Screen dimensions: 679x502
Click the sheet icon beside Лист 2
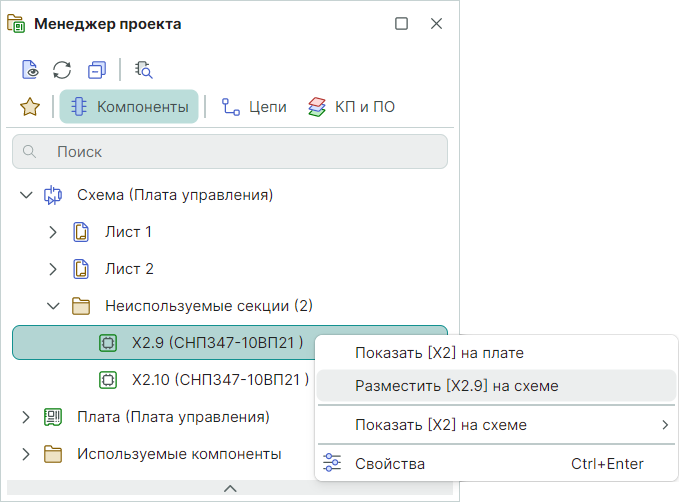[x=81, y=269]
